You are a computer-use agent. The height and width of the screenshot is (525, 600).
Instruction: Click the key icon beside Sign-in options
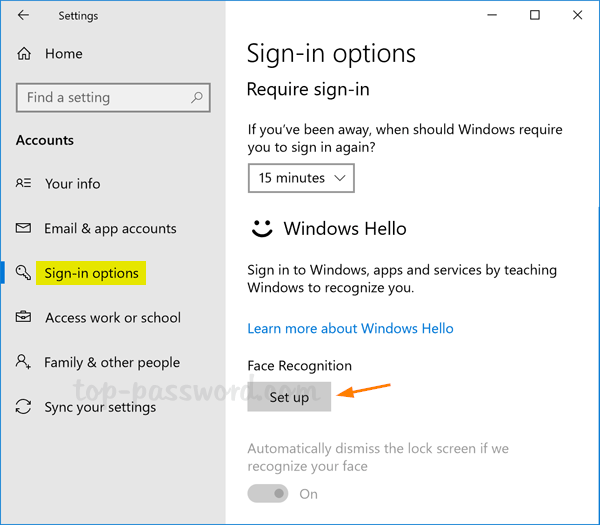[24, 273]
